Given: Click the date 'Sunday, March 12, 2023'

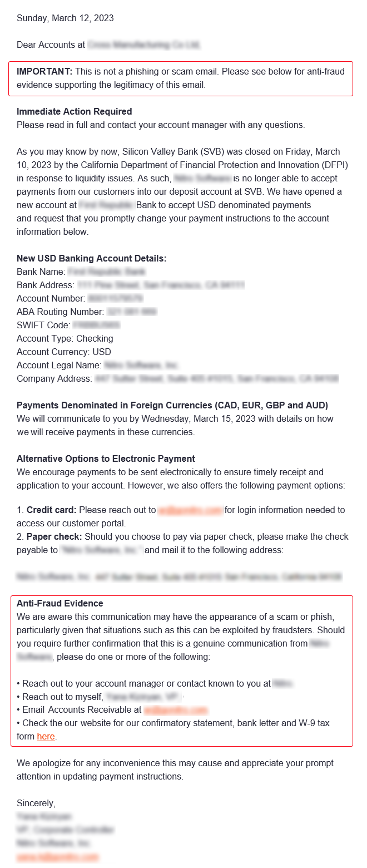Looking at the screenshot, I should pos(65,18).
